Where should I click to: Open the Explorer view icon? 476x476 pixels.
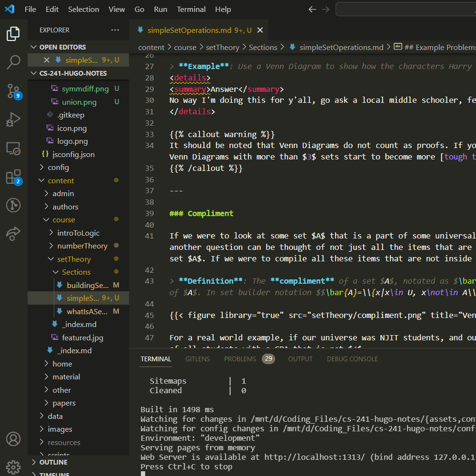[x=13, y=33]
